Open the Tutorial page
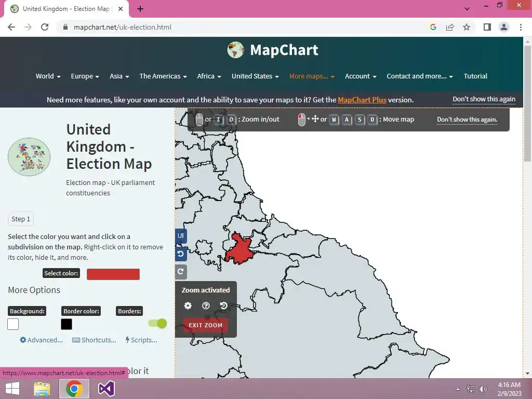The image size is (532, 399). pyautogui.click(x=475, y=76)
